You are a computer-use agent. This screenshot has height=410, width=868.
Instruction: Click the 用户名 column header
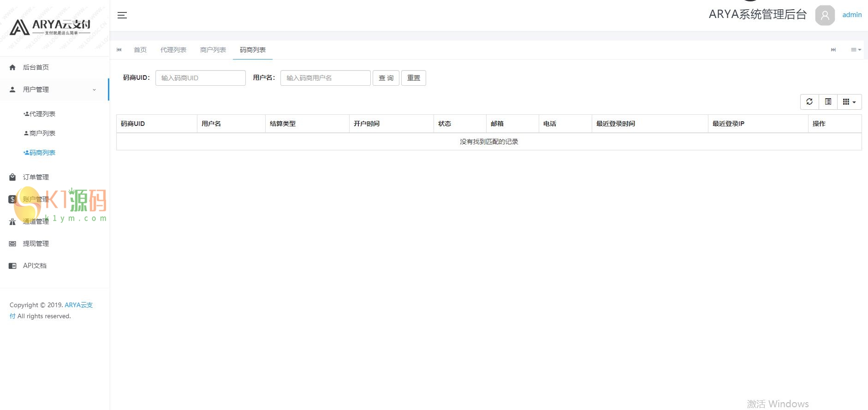[x=232, y=124]
